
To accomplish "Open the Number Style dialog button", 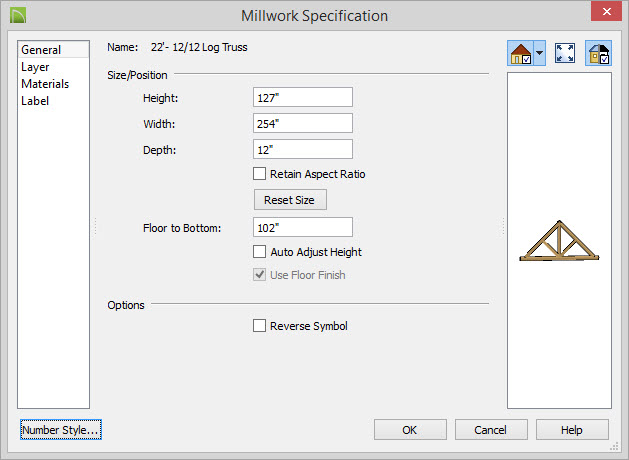I will [61, 430].
